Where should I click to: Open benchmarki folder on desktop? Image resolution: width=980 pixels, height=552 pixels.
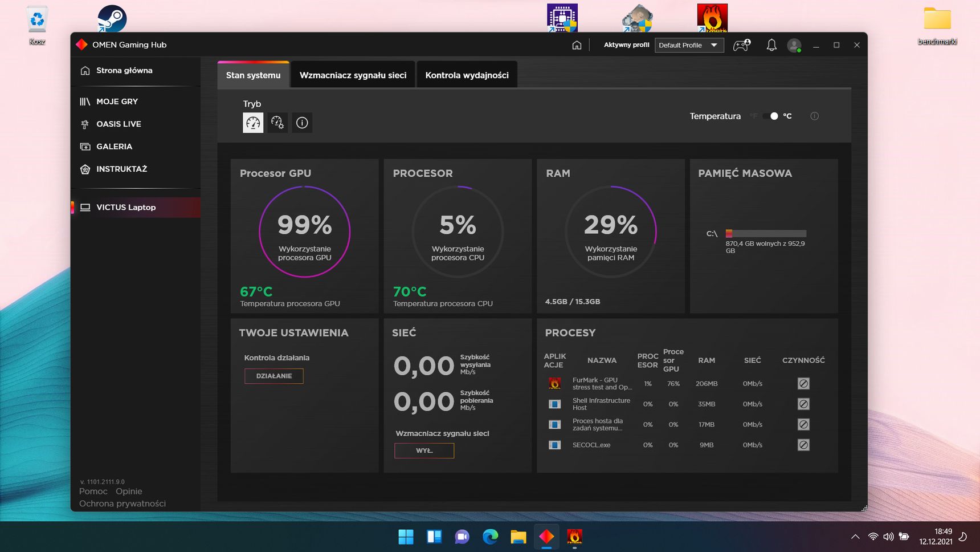(937, 26)
